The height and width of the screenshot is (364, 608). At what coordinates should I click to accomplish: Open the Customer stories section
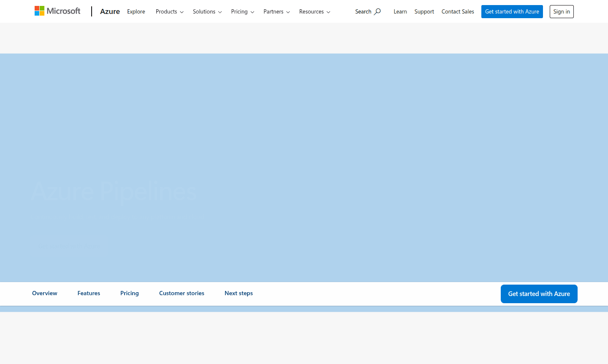click(x=182, y=293)
